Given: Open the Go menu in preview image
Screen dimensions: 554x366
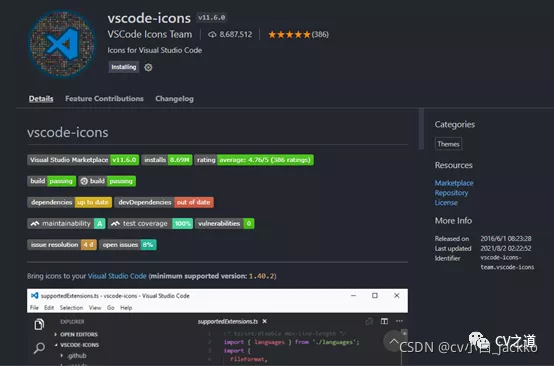Looking at the screenshot, I should point(111,308).
